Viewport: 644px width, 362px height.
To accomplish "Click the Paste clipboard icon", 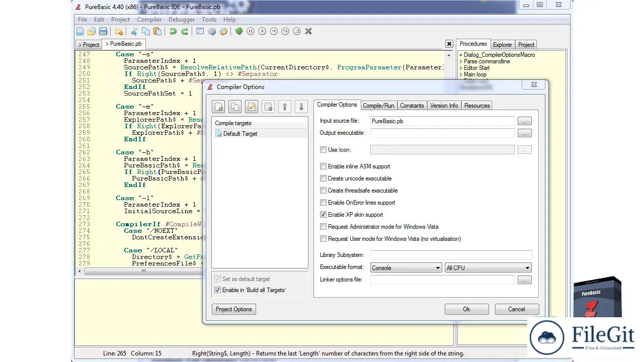I will tap(157, 31).
